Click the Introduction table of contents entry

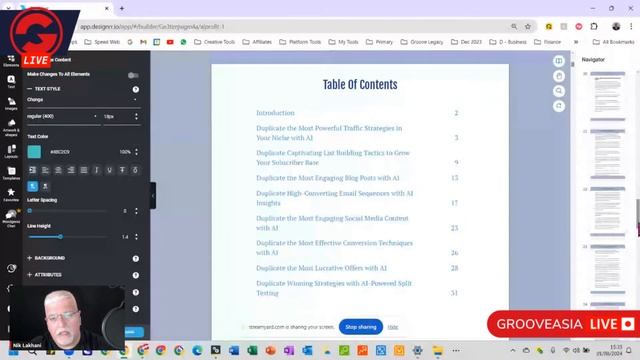tap(275, 113)
